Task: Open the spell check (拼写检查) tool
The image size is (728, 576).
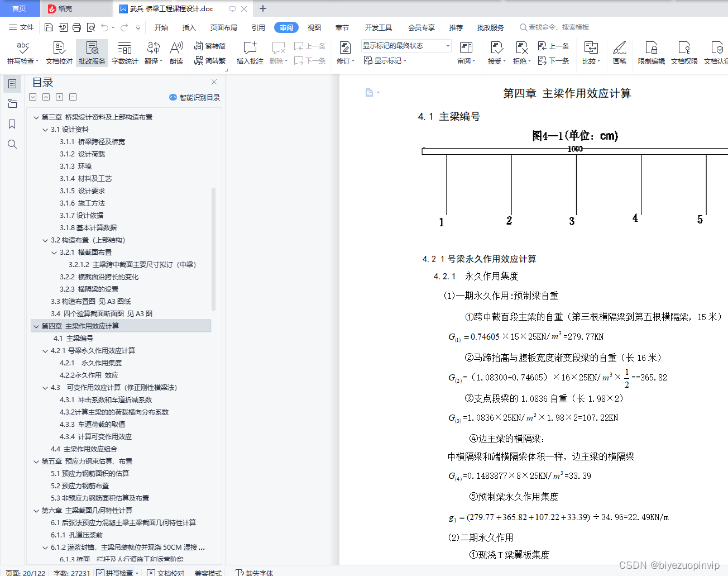Action: point(22,53)
